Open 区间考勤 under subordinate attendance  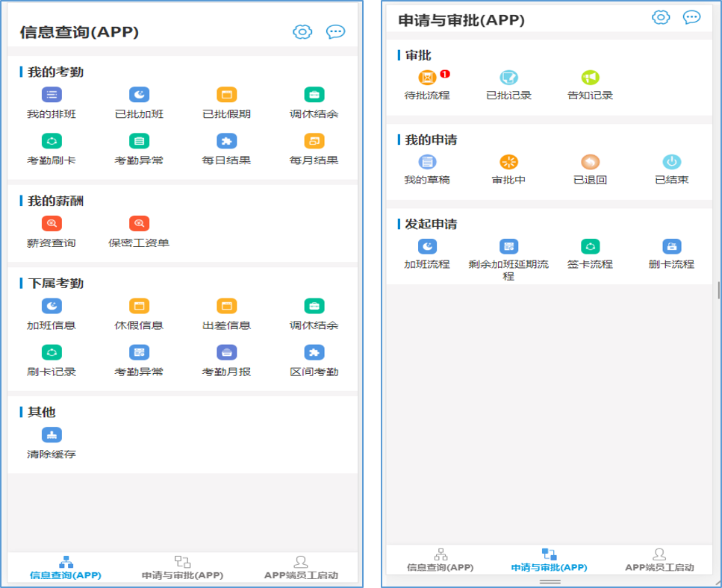[x=314, y=352]
